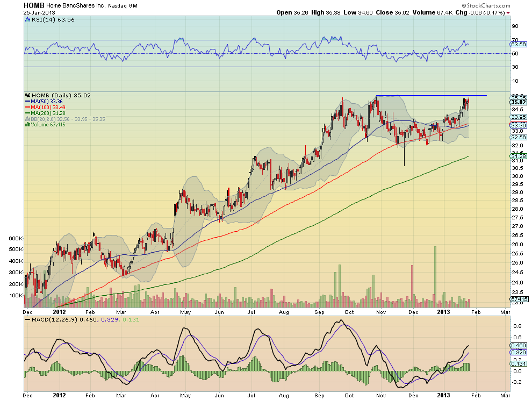The image size is (532, 400).
Task: Click the red down arrow beside Chg
Action: click(508, 12)
